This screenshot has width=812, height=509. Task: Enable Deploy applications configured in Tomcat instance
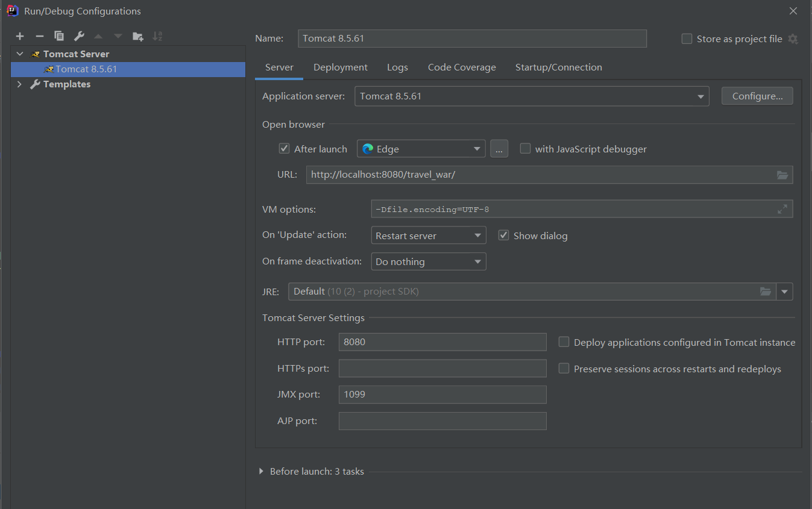tap(564, 342)
